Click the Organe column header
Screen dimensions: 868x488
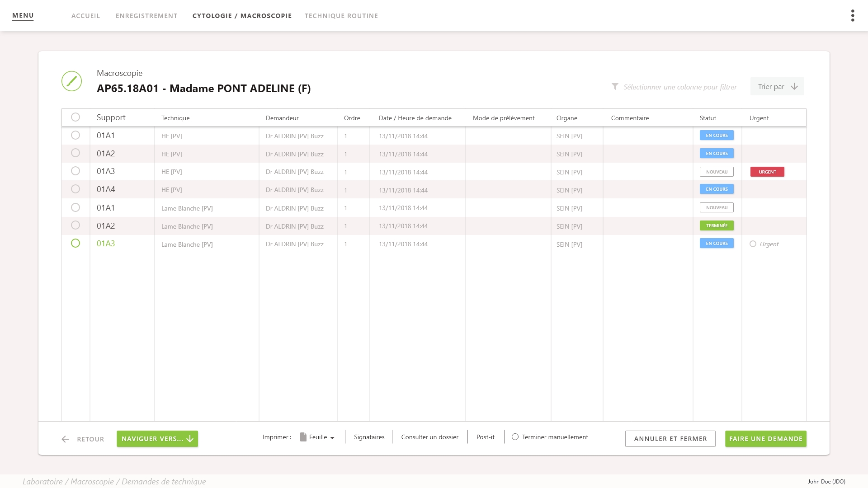(566, 118)
